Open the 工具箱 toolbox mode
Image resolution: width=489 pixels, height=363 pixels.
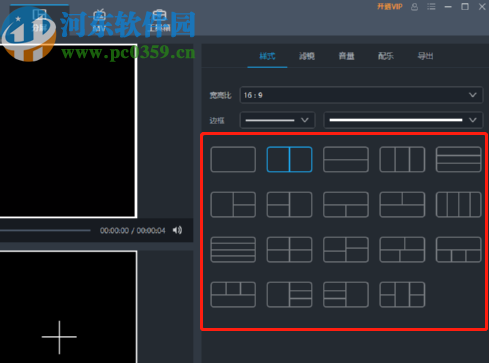[x=159, y=20]
